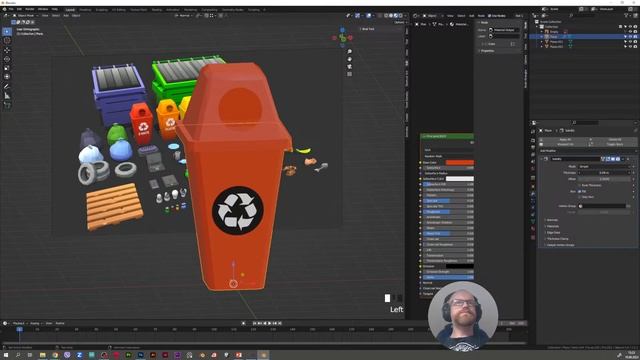Expand the Output Vertex Groups section
The height and width of the screenshot is (360, 640).
pyautogui.click(x=559, y=245)
